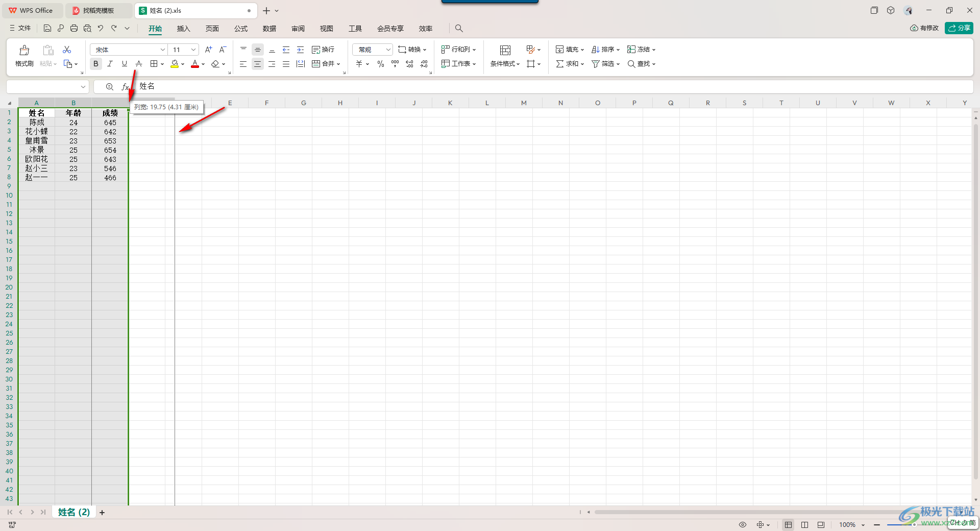The width and height of the screenshot is (980, 531).
Task: Apply the red font color swatch
Action: click(x=195, y=64)
